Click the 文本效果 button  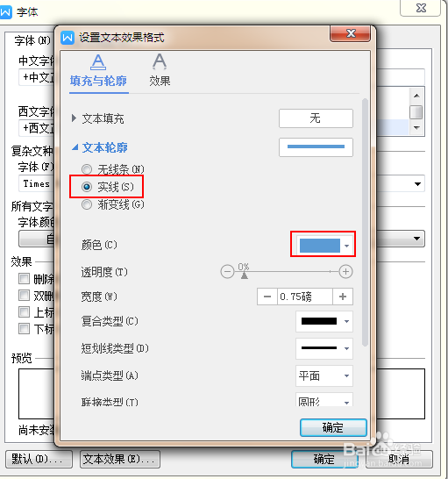[120, 459]
